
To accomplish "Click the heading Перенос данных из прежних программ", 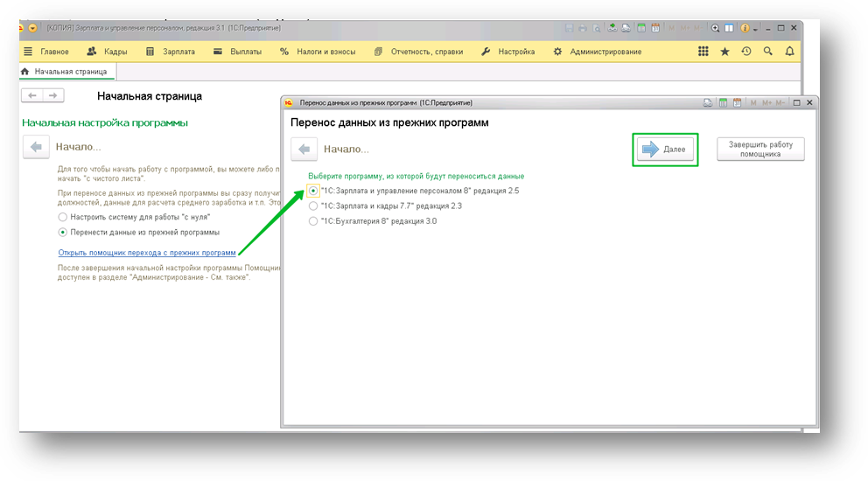I will coord(389,123).
